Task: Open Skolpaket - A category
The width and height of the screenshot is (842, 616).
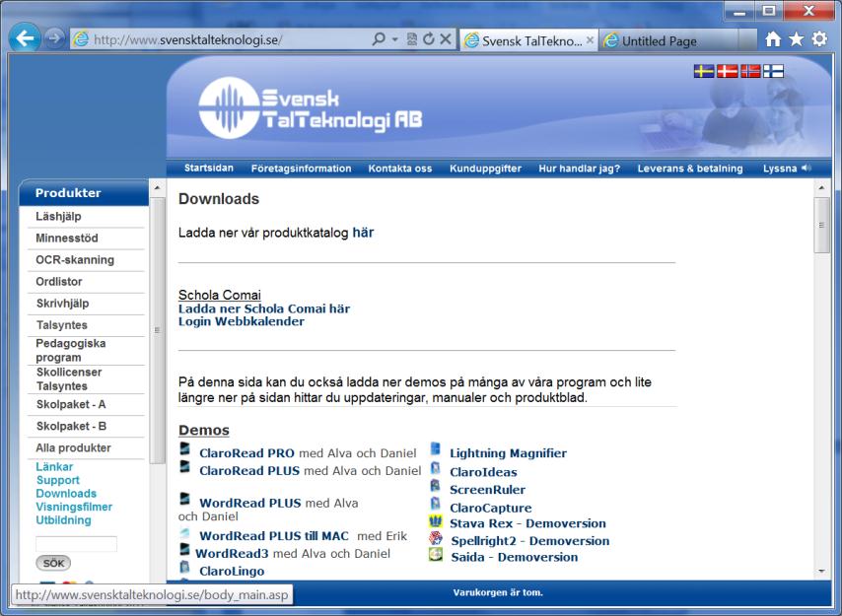Action: point(70,404)
